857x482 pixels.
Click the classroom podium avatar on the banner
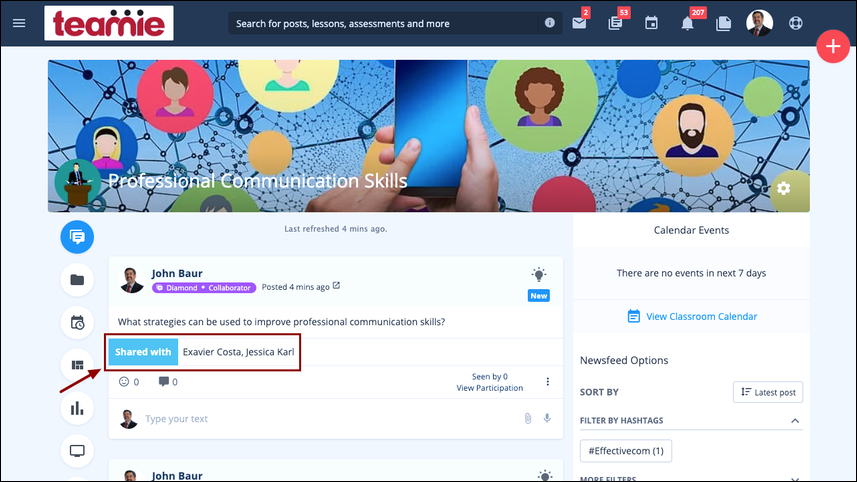77,183
